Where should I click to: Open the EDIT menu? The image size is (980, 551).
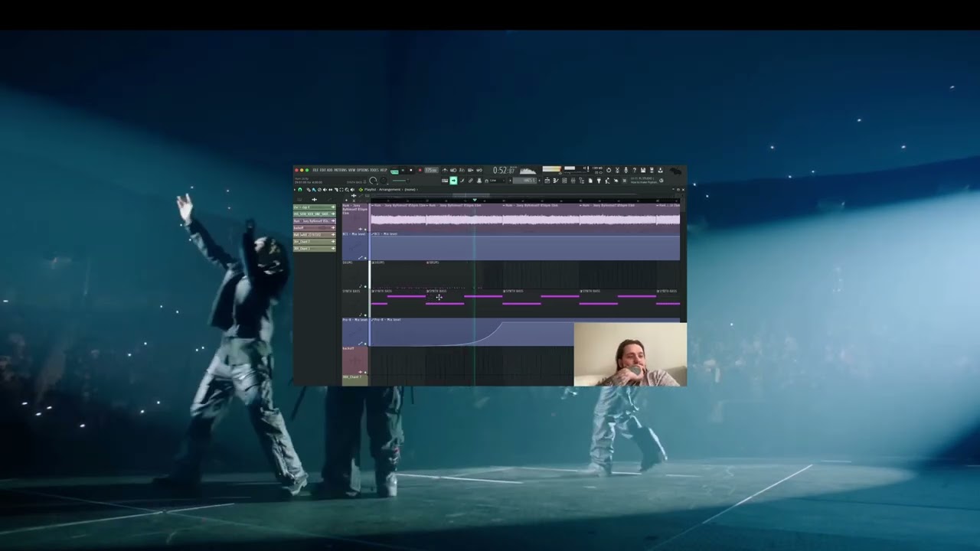323,170
